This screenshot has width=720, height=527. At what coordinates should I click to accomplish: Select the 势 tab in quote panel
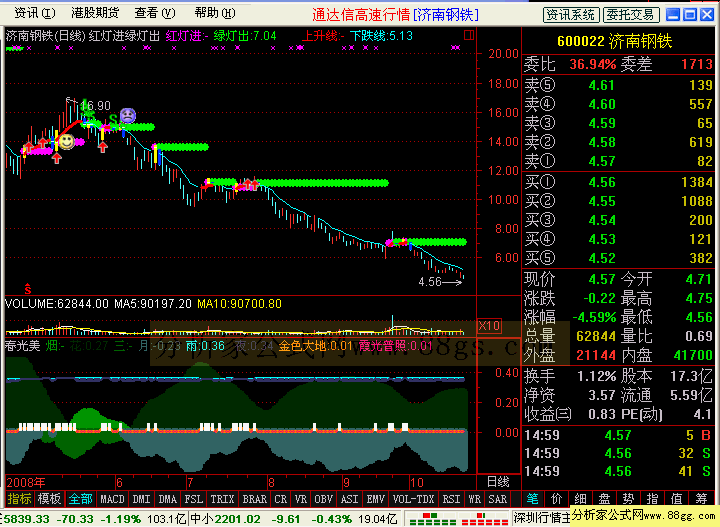coord(628,499)
